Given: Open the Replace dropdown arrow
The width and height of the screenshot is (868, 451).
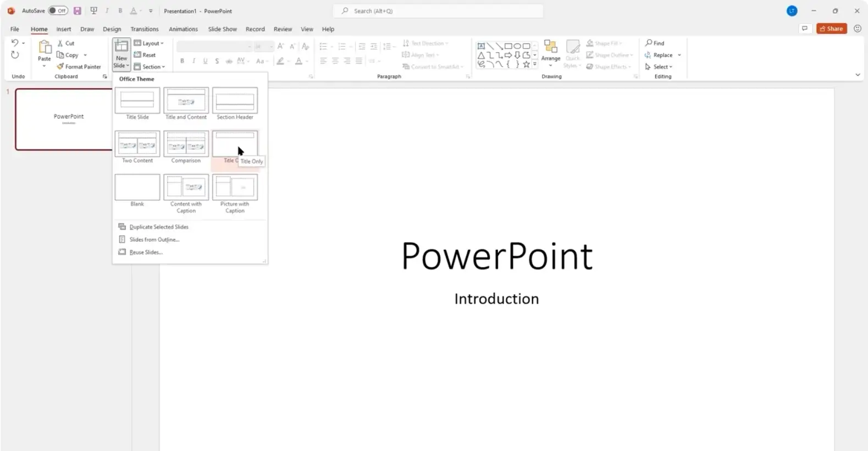Looking at the screenshot, I should 679,55.
